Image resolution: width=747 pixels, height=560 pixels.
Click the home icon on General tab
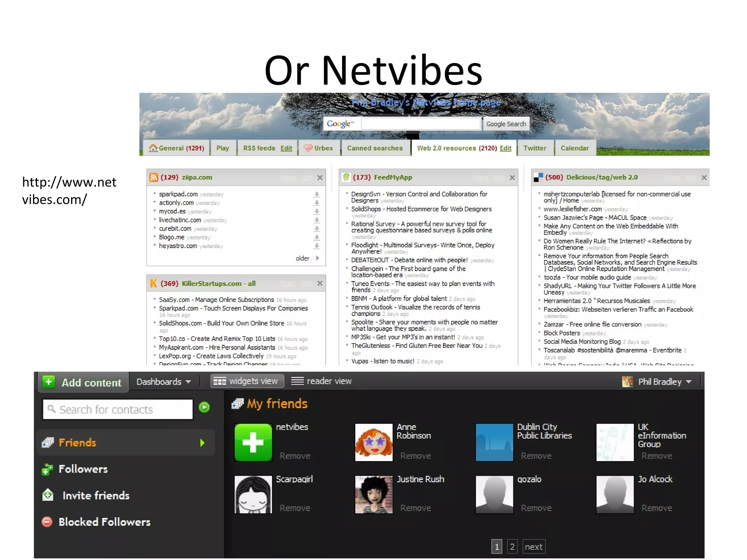click(153, 148)
